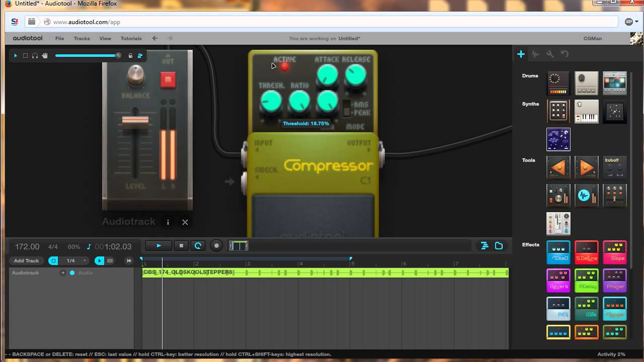
Task: Add the black dot-matrix synth device
Action: pyautogui.click(x=615, y=112)
